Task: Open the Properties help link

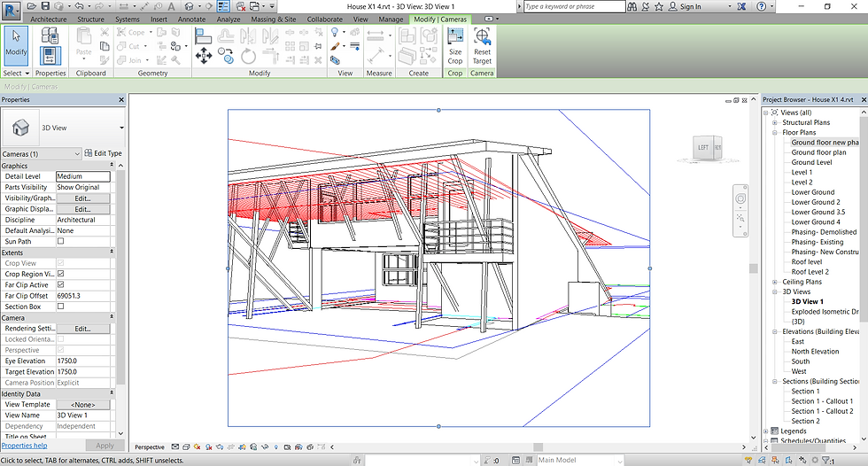Action: tap(25, 446)
